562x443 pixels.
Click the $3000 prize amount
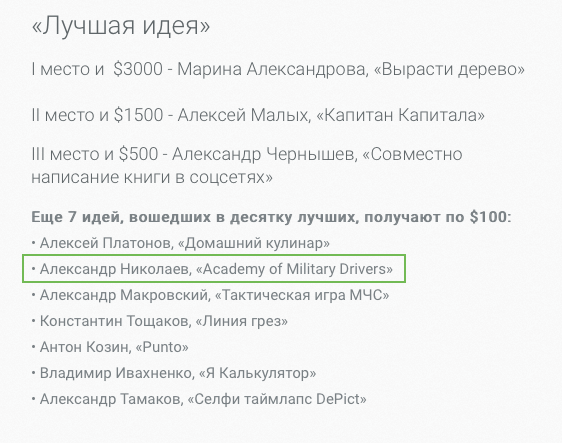point(138,70)
